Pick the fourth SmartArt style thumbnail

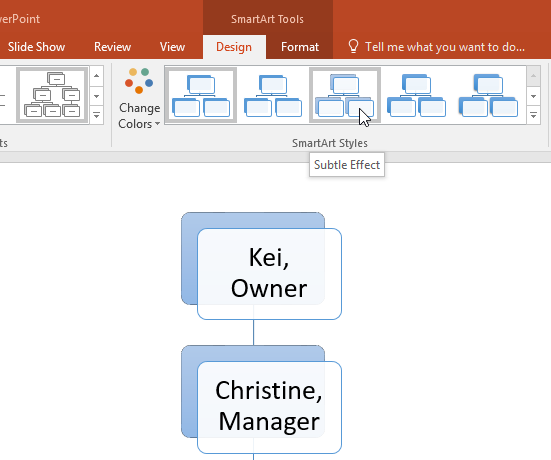pyautogui.click(x=416, y=95)
